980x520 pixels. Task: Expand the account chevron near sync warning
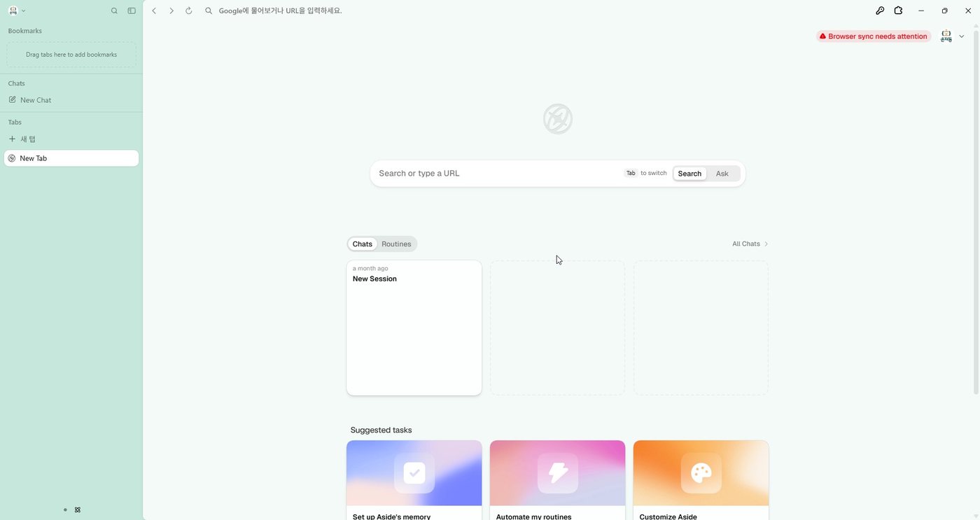pyautogui.click(x=962, y=36)
